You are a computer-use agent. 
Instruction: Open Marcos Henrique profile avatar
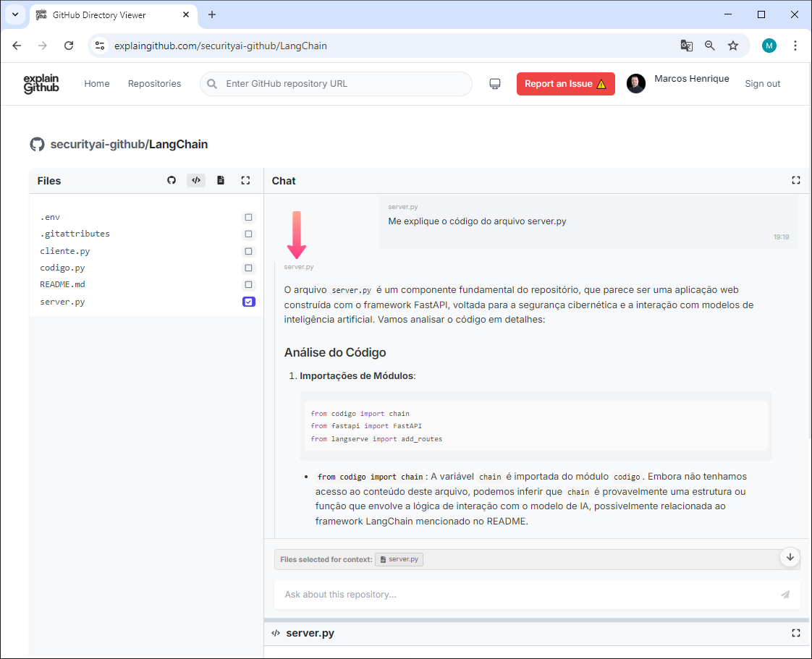(x=636, y=83)
